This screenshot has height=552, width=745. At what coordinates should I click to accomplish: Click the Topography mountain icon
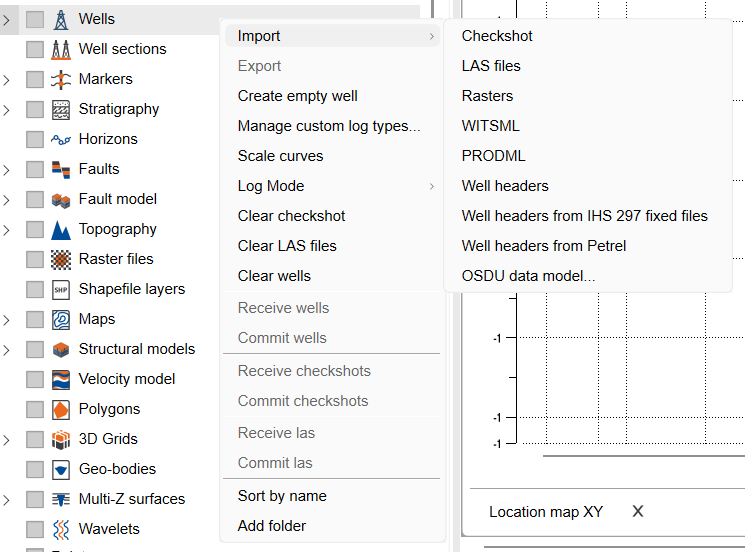(x=61, y=229)
